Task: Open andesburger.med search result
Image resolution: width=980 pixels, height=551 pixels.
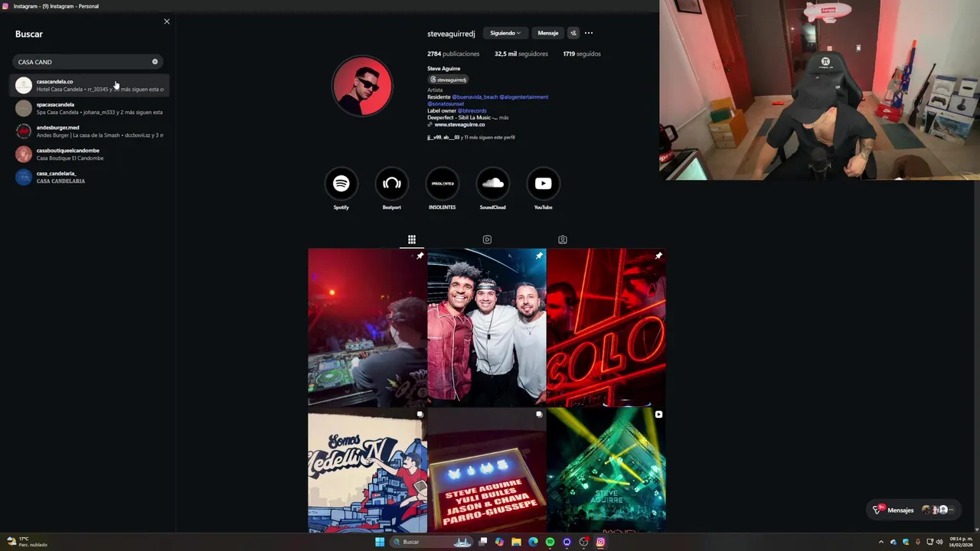Action: (x=90, y=131)
